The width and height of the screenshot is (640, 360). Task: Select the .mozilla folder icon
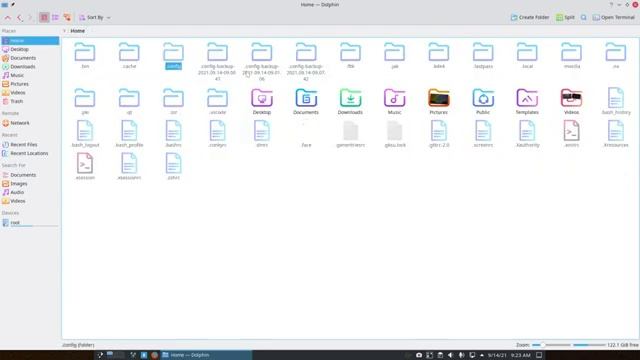click(571, 52)
